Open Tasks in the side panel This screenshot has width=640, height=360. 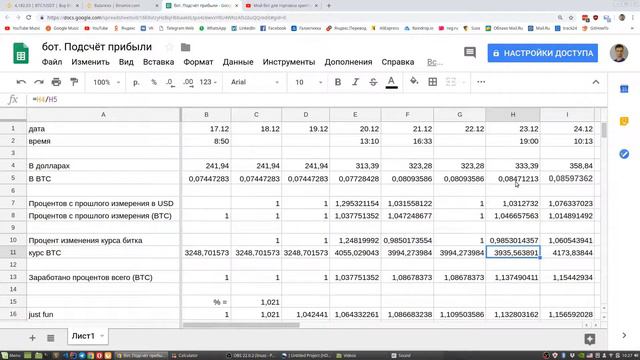click(624, 154)
